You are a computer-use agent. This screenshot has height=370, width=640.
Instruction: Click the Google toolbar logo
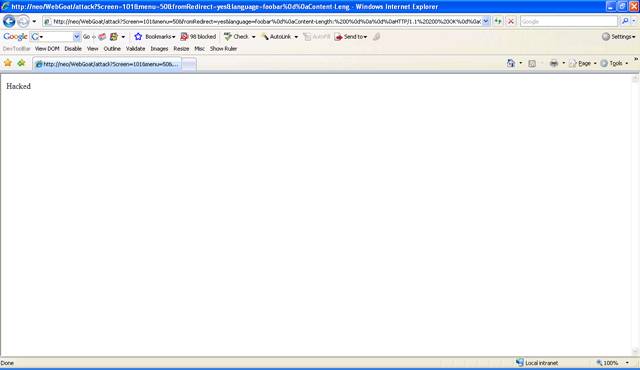coord(15,37)
